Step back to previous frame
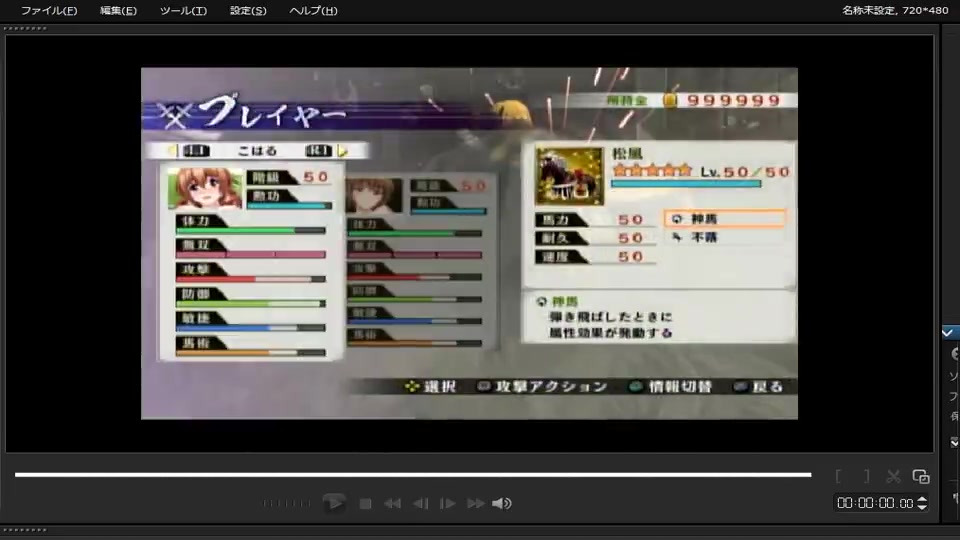Screen dimensions: 960x540 tap(421, 504)
